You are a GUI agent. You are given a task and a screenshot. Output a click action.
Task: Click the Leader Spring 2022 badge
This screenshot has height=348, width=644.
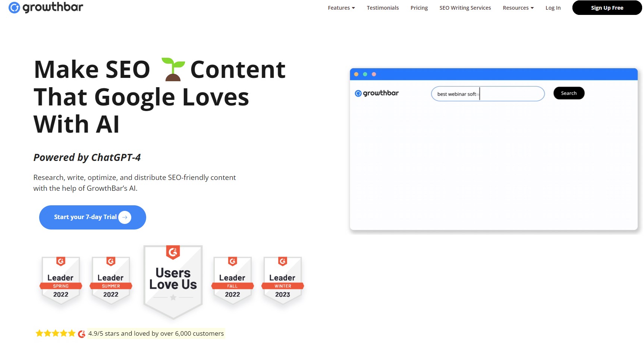pyautogui.click(x=61, y=280)
